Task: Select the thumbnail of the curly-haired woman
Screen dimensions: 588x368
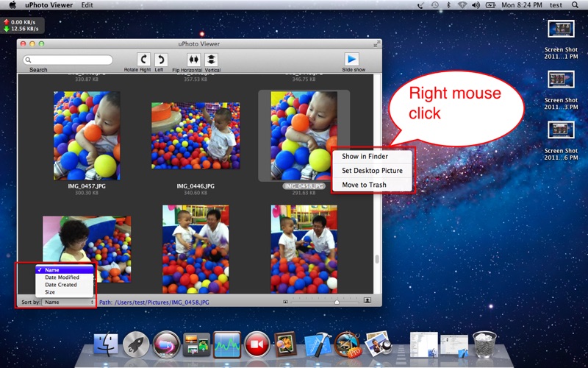Action: [87, 249]
